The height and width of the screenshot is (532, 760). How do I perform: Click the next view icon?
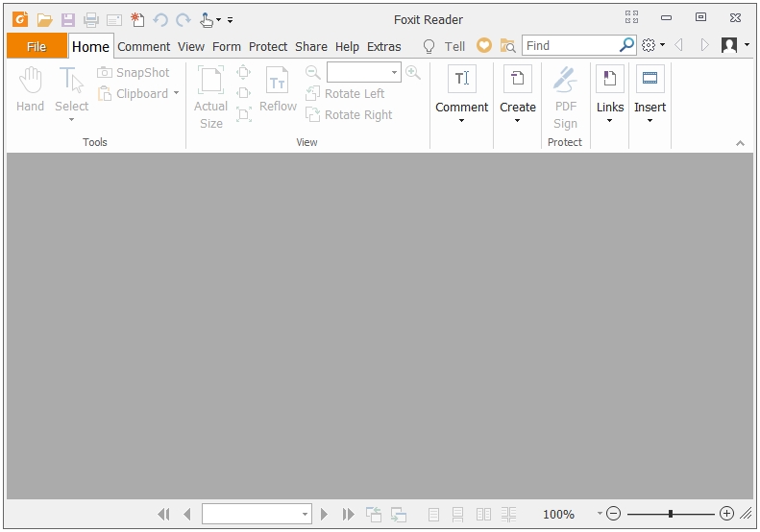coord(399,514)
